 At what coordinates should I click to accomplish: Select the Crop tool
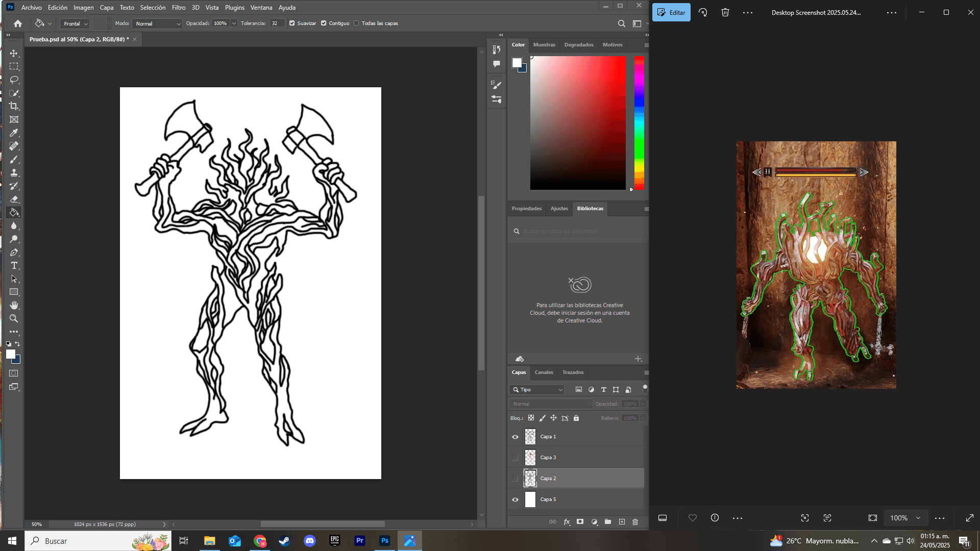[14, 106]
